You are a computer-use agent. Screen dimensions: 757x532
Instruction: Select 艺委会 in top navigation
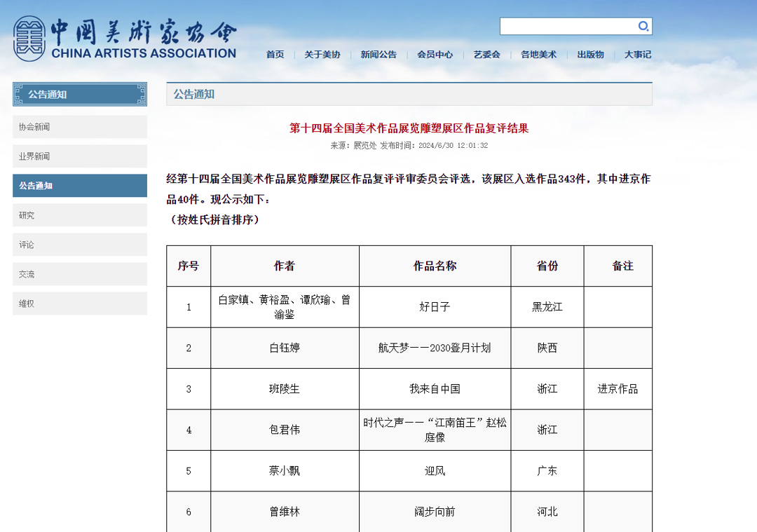coord(486,55)
